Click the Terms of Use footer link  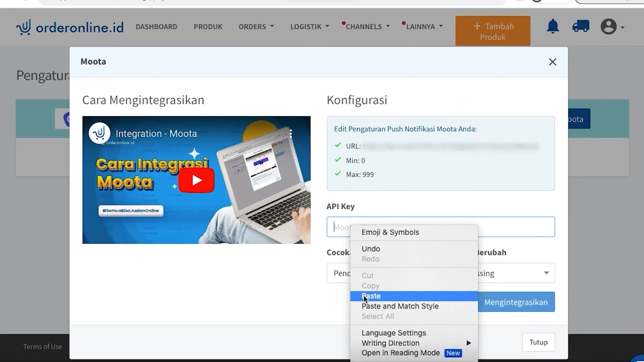(43, 347)
